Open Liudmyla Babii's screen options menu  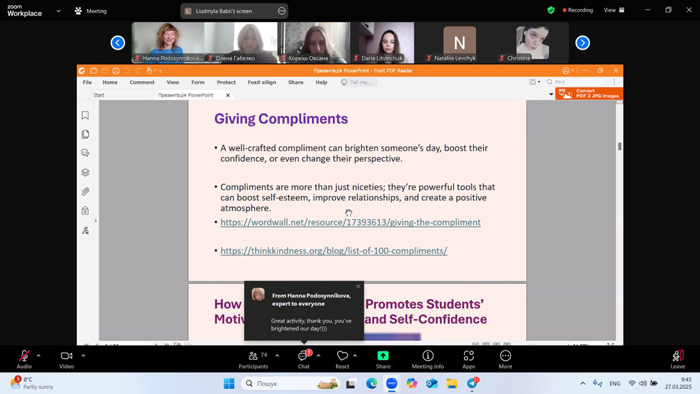click(282, 11)
